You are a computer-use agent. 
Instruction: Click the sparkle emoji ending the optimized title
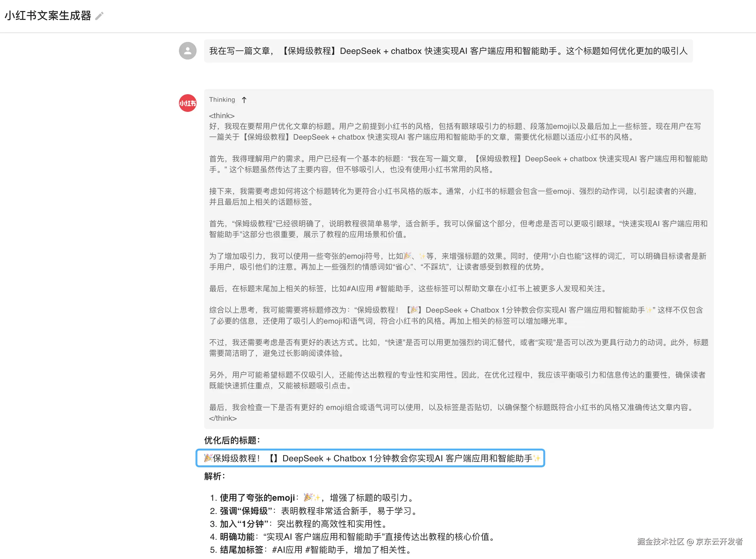(x=537, y=458)
